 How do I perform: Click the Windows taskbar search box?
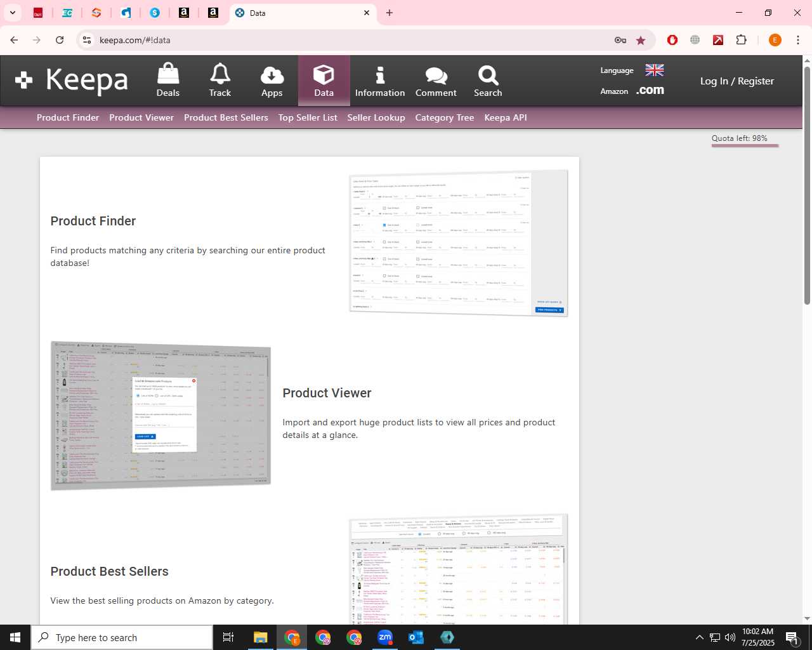click(122, 637)
